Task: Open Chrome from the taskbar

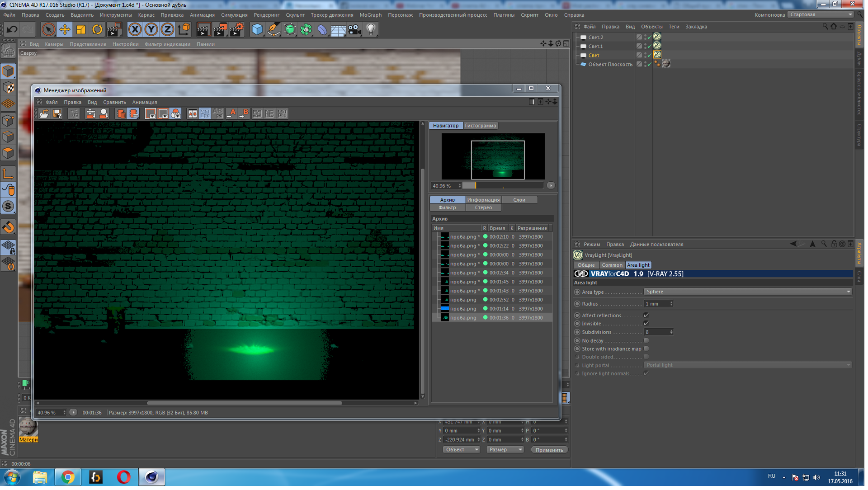Action: tap(68, 481)
